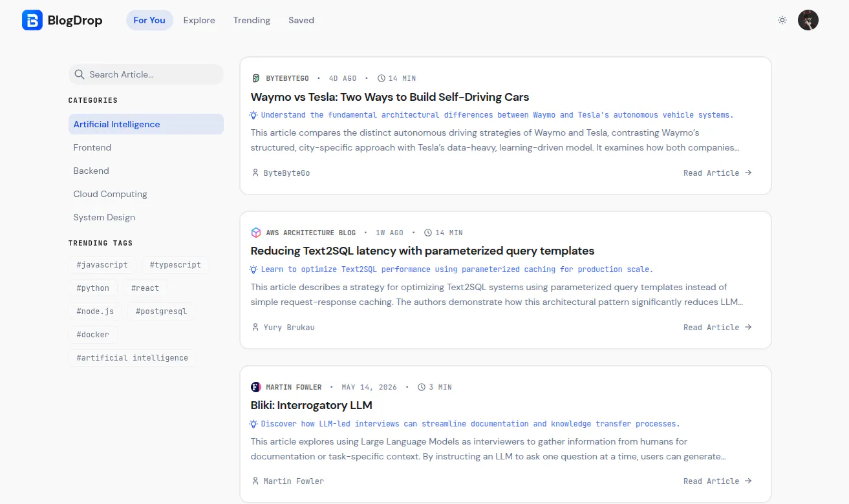Click the search magnifier icon
Image resolution: width=849 pixels, height=504 pixels.
[x=80, y=74]
